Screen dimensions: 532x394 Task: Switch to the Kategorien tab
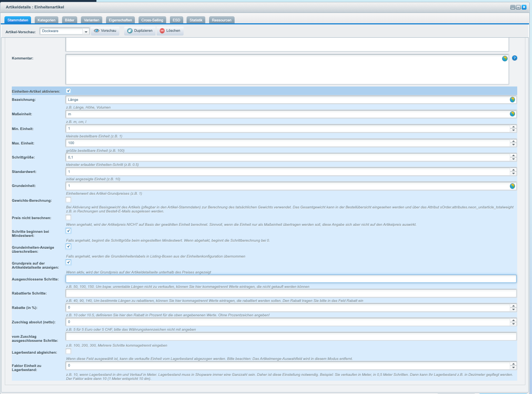pyautogui.click(x=47, y=20)
